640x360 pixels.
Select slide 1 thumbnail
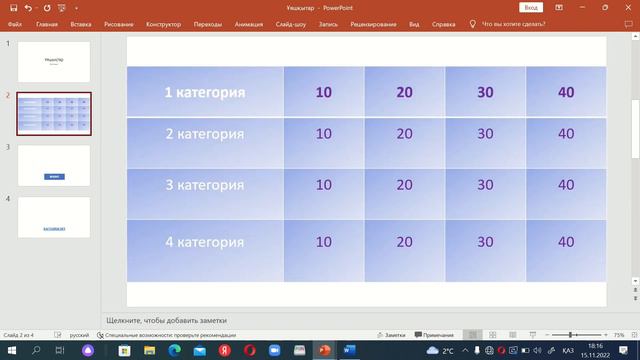click(54, 62)
